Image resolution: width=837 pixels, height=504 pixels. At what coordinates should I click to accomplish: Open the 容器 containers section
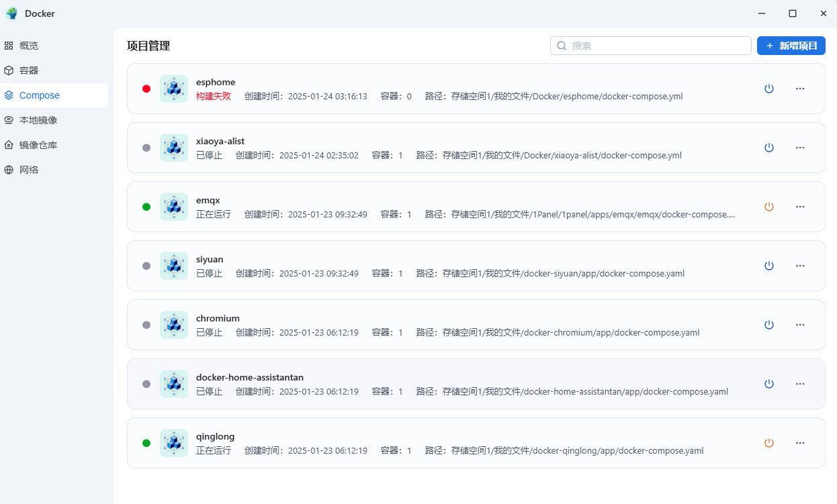(54, 70)
